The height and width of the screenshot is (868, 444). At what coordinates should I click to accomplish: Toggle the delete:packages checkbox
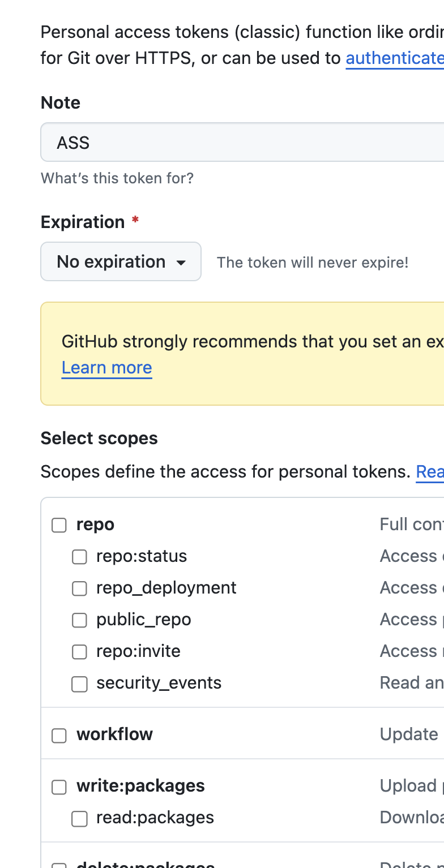(x=59, y=865)
